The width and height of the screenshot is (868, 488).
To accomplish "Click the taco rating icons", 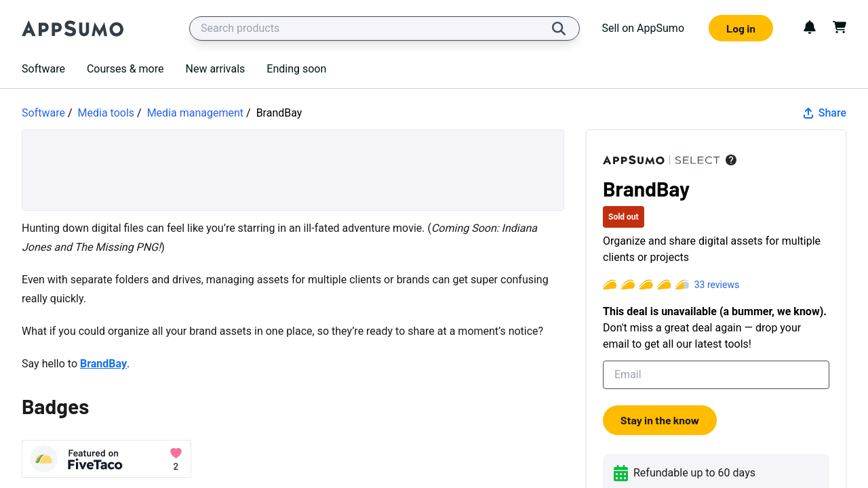I will (x=646, y=285).
